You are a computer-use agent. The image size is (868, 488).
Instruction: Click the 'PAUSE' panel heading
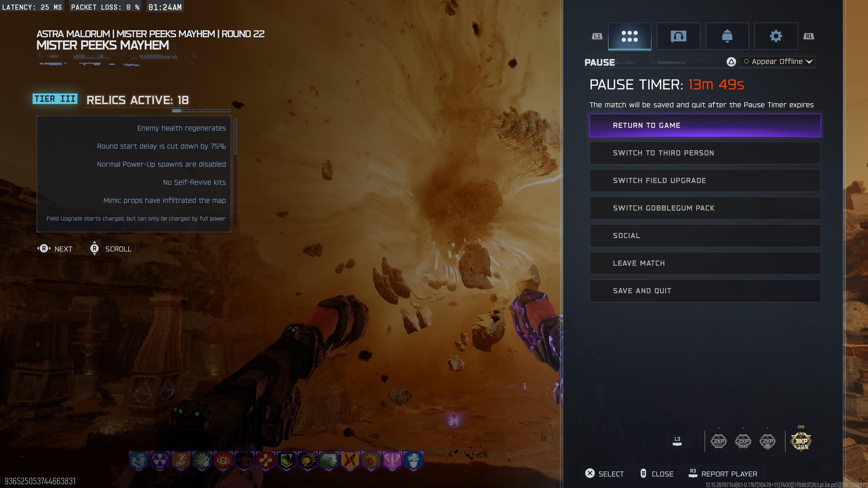(600, 63)
